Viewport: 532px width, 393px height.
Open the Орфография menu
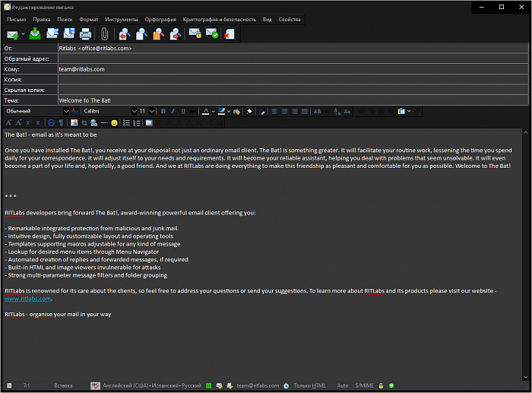click(160, 19)
